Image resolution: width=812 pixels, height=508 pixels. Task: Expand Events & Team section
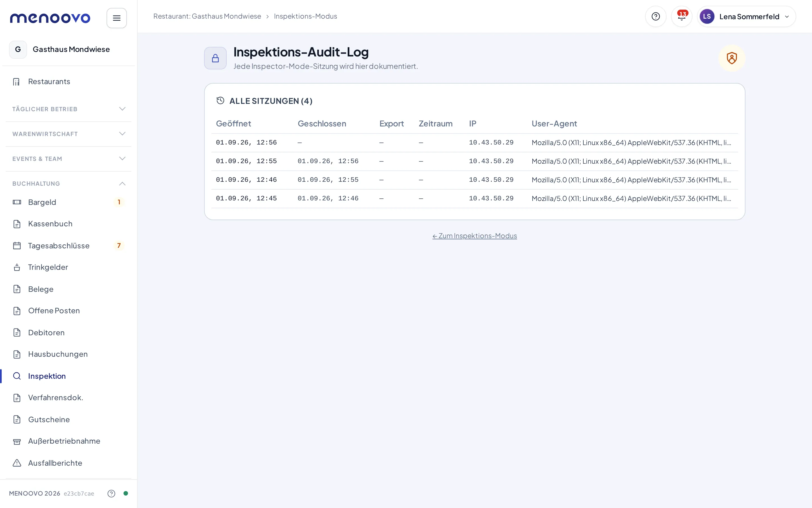click(x=69, y=159)
